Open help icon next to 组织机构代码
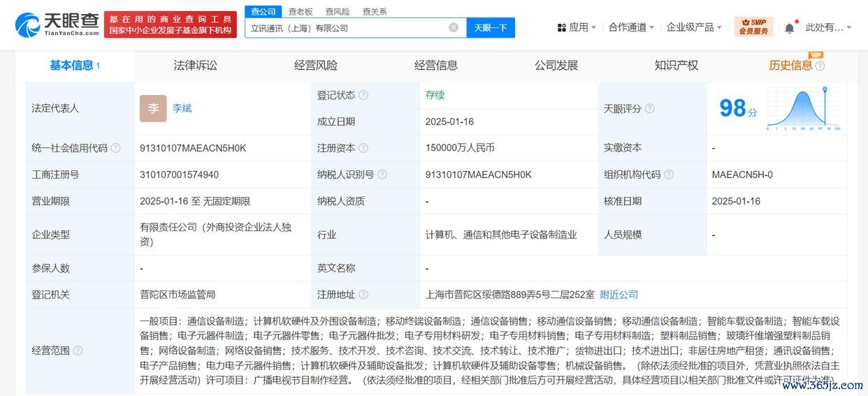 669,175
